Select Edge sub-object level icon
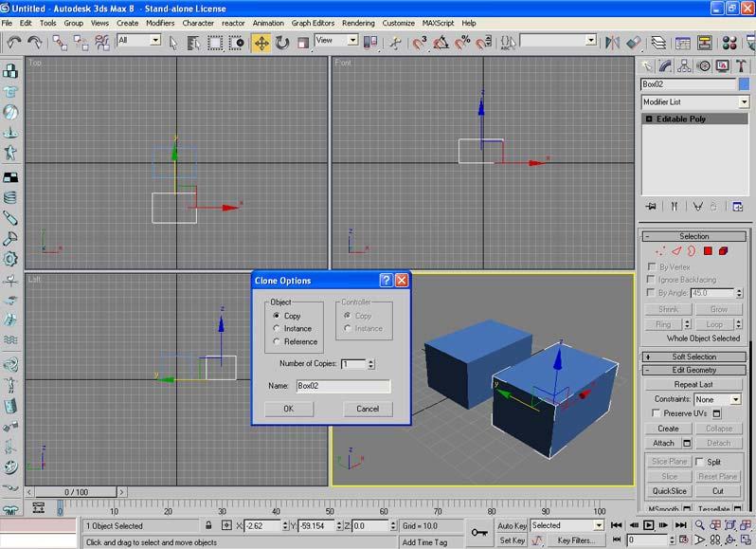This screenshot has width=756, height=549. (676, 251)
